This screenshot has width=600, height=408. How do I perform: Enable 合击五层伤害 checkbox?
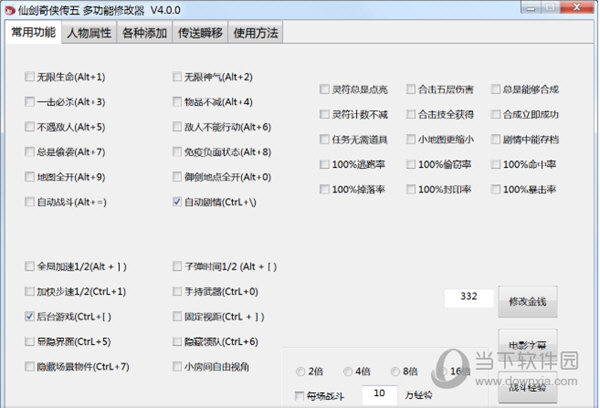[411, 89]
